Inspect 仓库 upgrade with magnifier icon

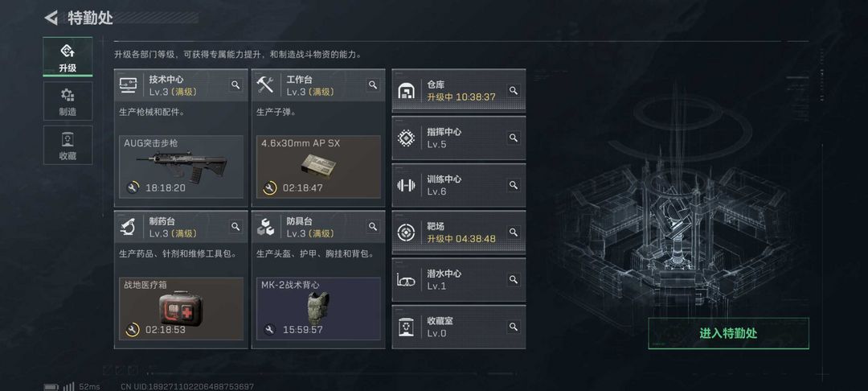514,90
